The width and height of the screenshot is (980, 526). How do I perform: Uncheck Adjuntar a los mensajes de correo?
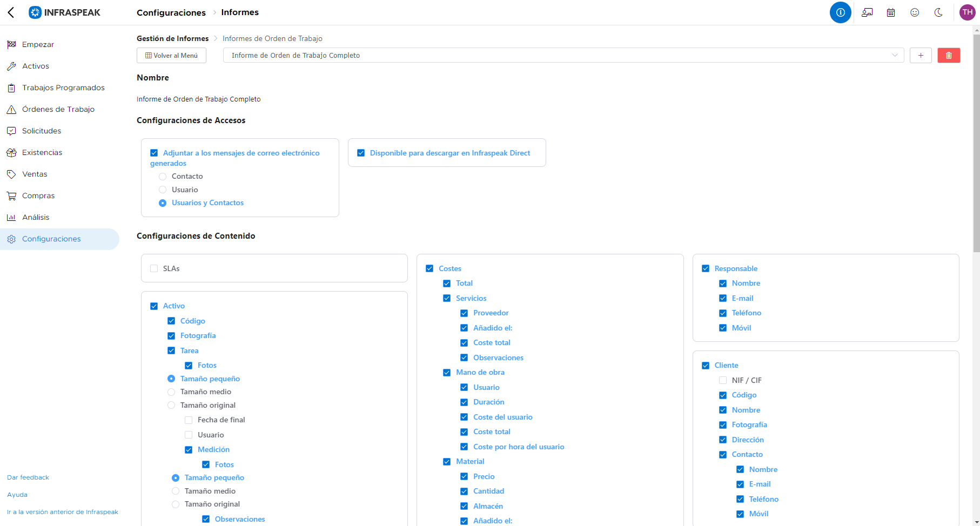coord(154,153)
